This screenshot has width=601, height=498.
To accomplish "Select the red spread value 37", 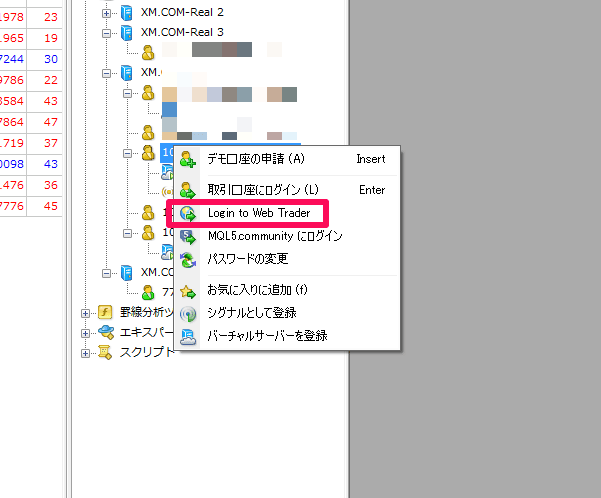I will click(51, 143).
